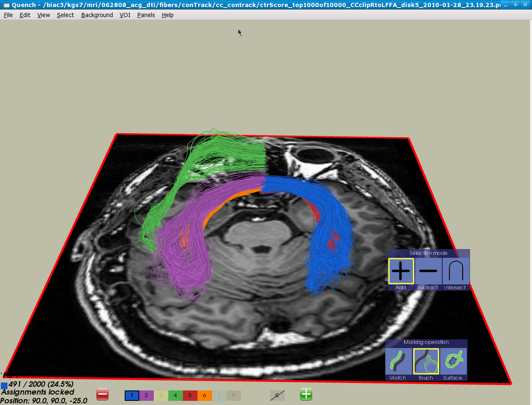Open the File menu
532x405 pixels.
click(x=8, y=15)
